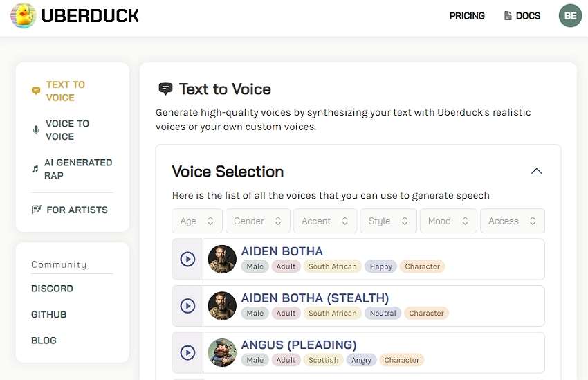The width and height of the screenshot is (588, 380).
Task: Collapse the Voice Selection section
Action: (x=536, y=172)
